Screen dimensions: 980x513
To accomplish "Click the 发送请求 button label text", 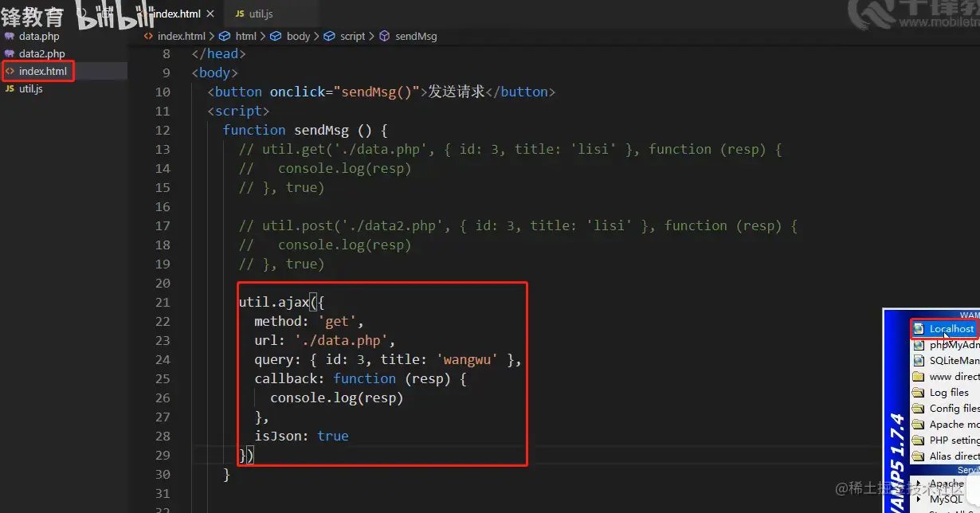I will coord(457,92).
